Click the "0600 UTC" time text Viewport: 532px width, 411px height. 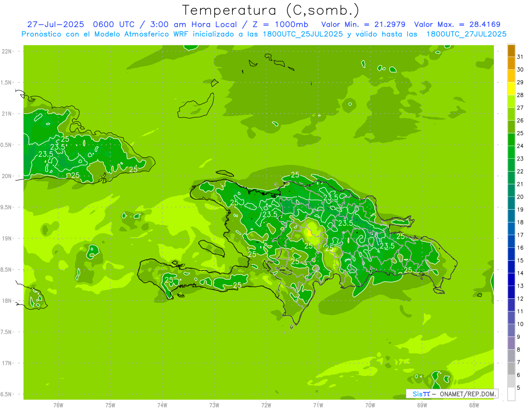coord(113,24)
